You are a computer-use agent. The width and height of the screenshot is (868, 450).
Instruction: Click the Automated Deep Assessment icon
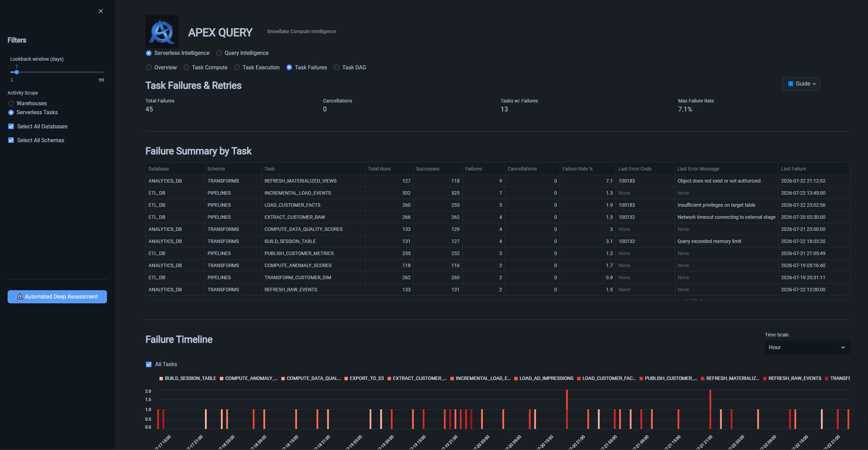tap(20, 297)
